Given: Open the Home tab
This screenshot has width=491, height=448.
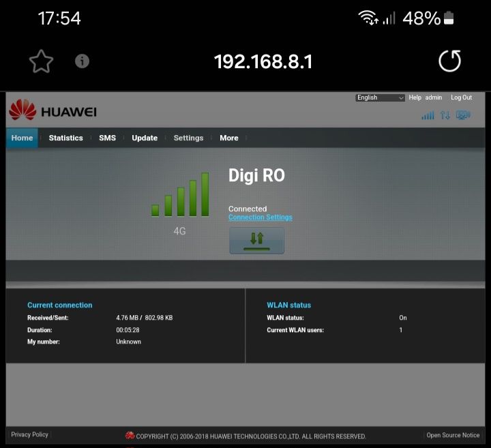Looking at the screenshot, I should pos(22,138).
